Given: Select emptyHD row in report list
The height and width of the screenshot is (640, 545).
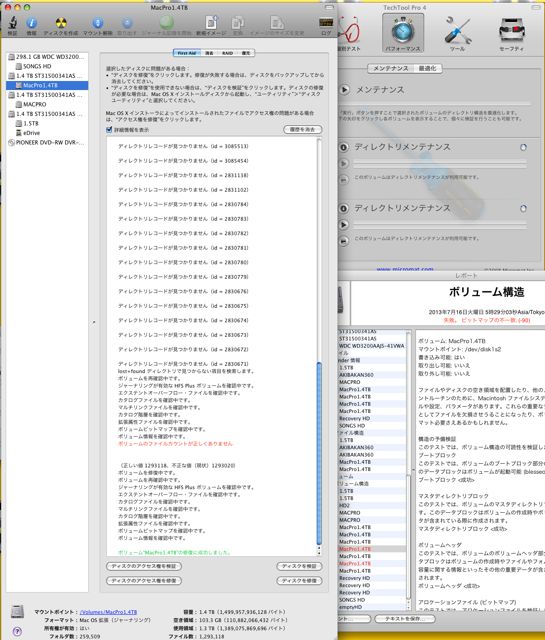Looking at the screenshot, I should (x=372, y=607).
